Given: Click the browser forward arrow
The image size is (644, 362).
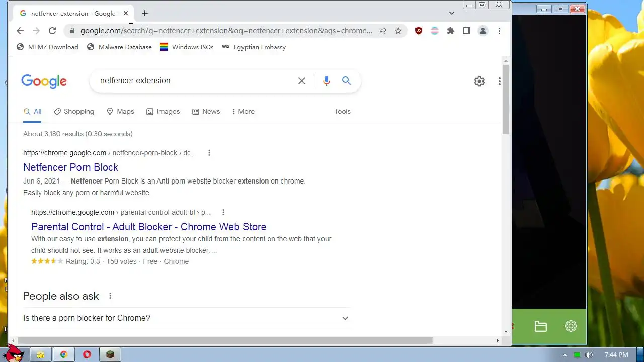Looking at the screenshot, I should pyautogui.click(x=36, y=31).
